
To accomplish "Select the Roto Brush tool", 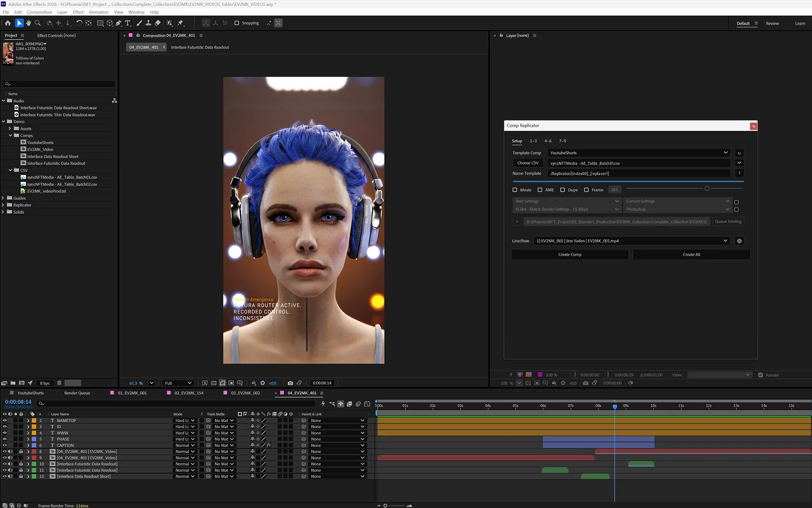I will pos(170,23).
